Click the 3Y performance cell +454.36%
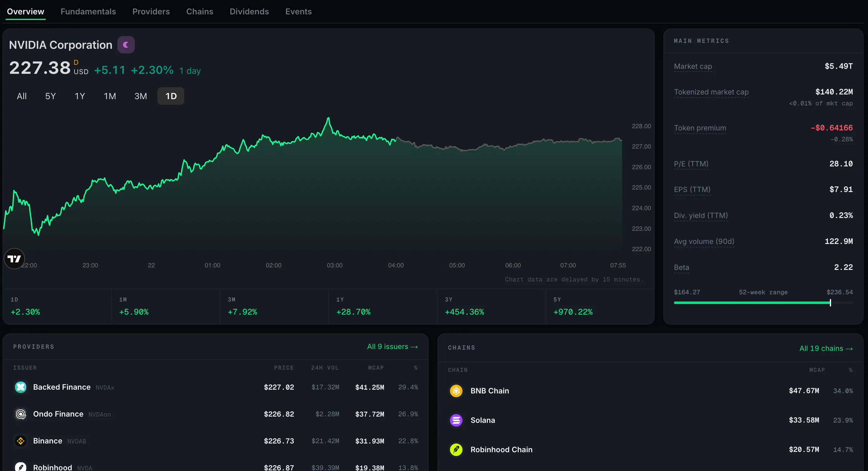The width and height of the screenshot is (868, 471). coord(491,307)
